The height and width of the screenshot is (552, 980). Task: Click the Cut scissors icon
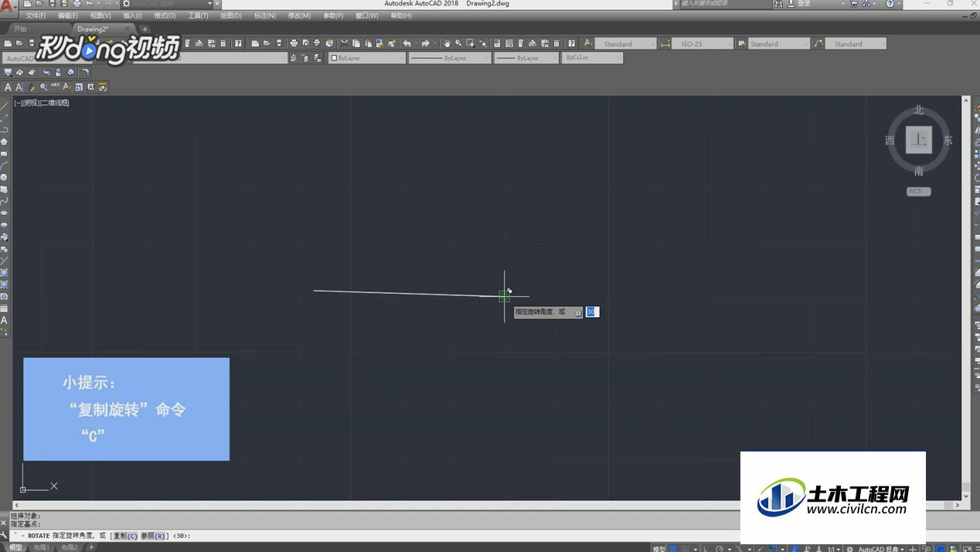click(344, 43)
